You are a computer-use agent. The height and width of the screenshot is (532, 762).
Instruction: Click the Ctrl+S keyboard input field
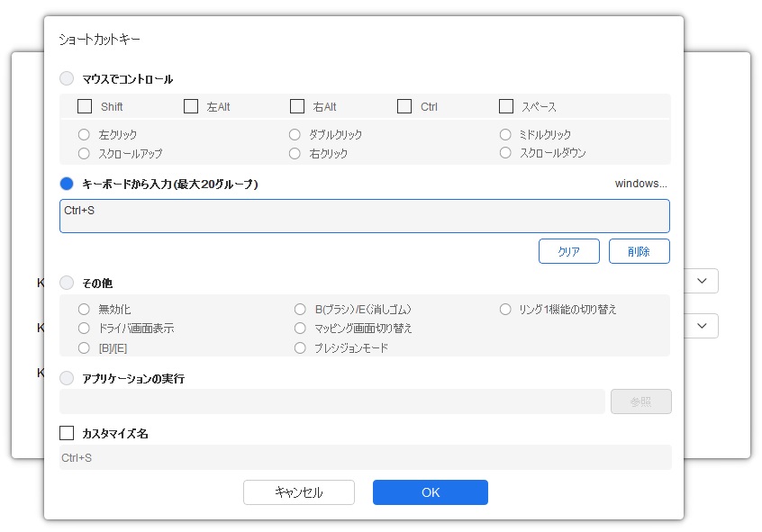364,216
